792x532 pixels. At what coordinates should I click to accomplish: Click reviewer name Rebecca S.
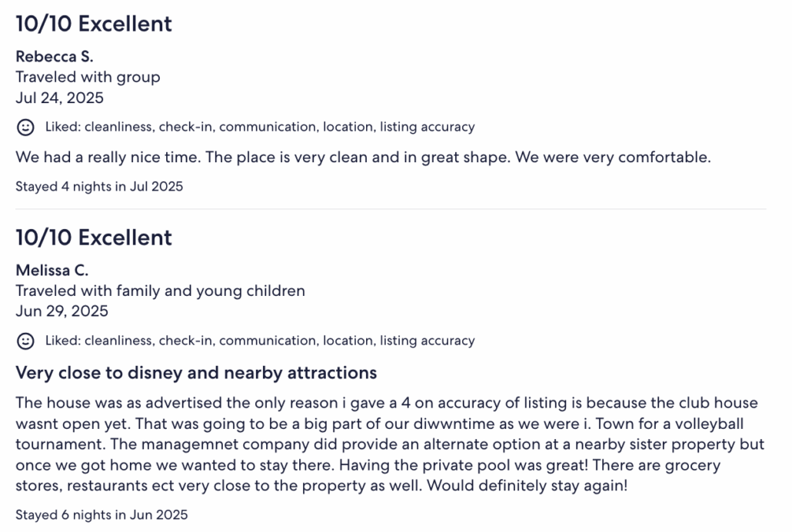[55, 56]
